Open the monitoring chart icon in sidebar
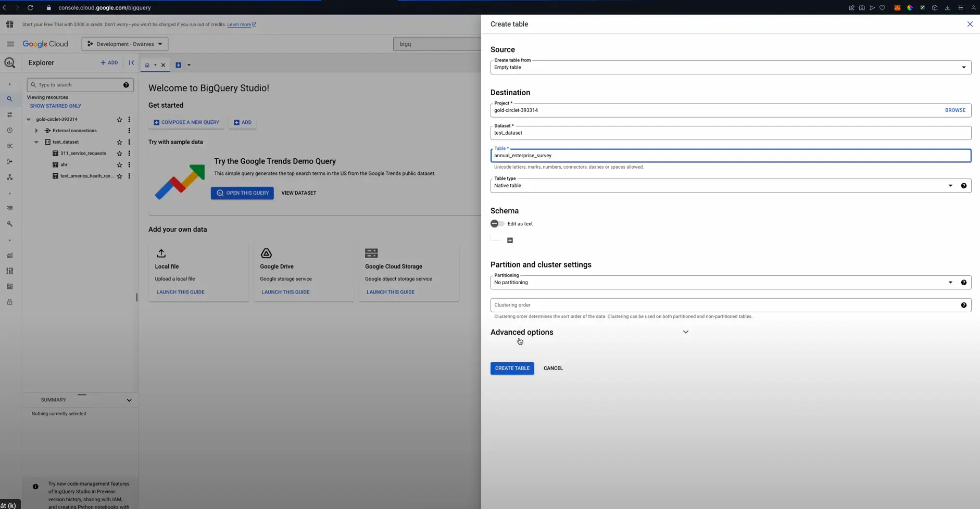Viewport: 980px width, 509px height. point(9,255)
